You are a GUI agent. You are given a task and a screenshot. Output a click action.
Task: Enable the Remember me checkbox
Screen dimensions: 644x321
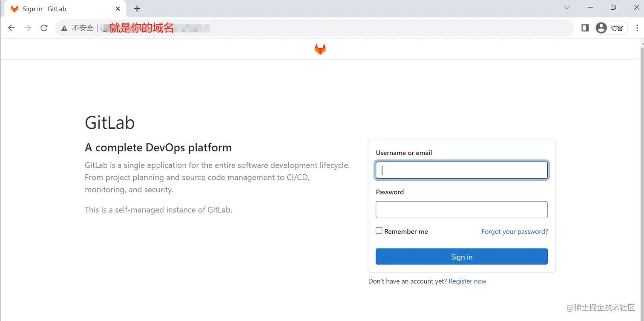(379, 231)
